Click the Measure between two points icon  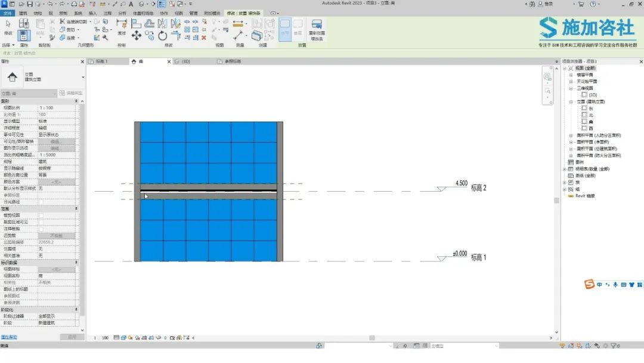(x=238, y=24)
